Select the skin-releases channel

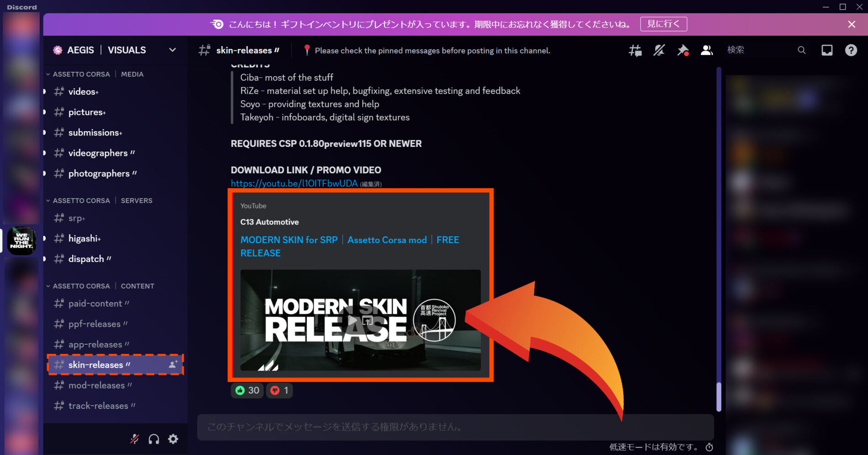[115, 364]
